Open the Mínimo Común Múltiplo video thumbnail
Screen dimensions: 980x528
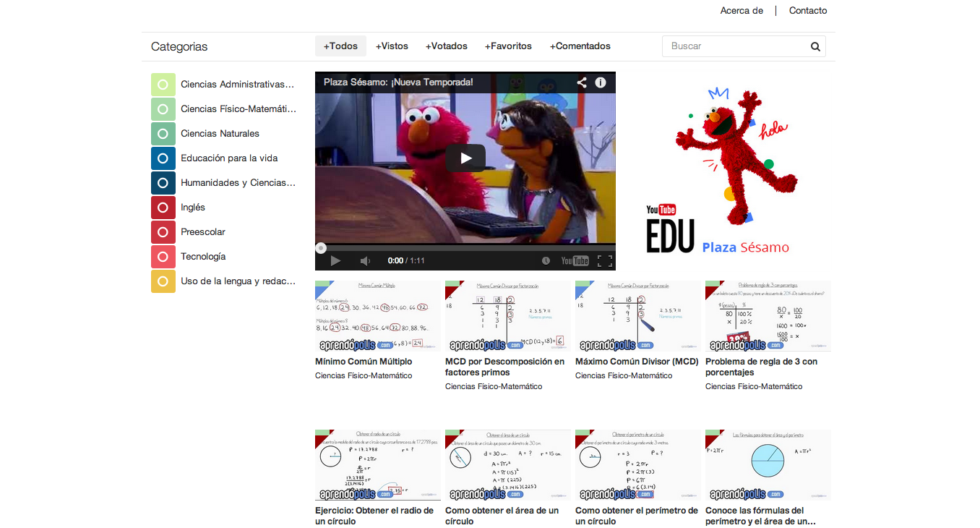(x=377, y=317)
